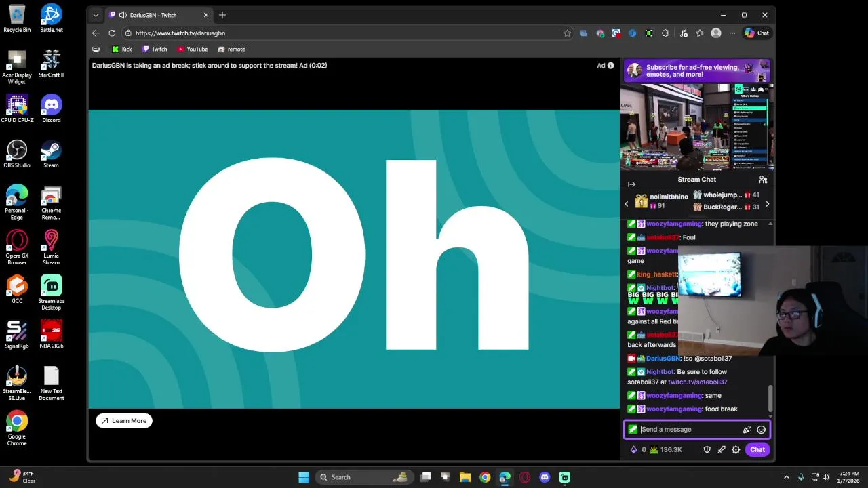Show next gift leaderboard entries
Viewport: 868px width, 488px height.
pyautogui.click(x=767, y=204)
